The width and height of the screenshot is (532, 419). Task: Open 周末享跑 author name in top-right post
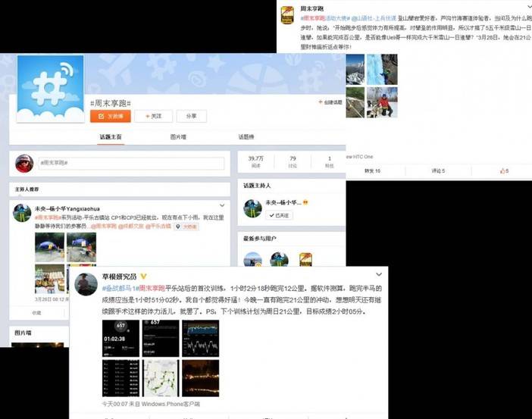(311, 8)
